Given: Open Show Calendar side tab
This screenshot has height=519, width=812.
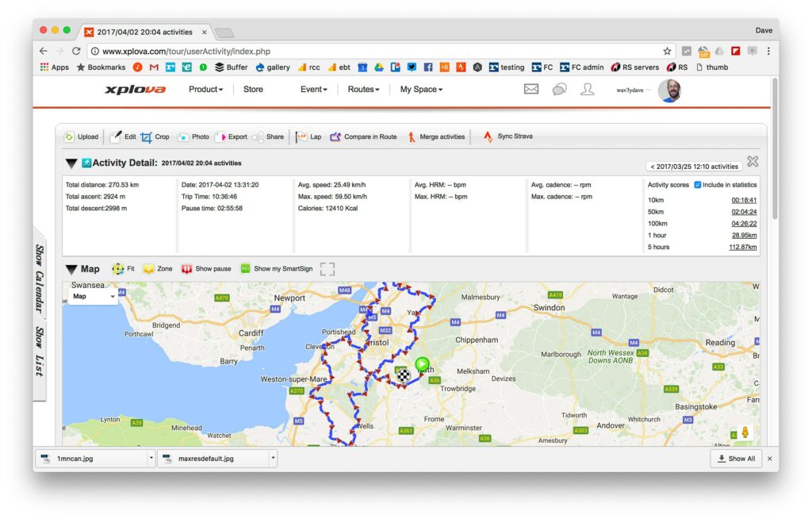Looking at the screenshot, I should pos(40,278).
